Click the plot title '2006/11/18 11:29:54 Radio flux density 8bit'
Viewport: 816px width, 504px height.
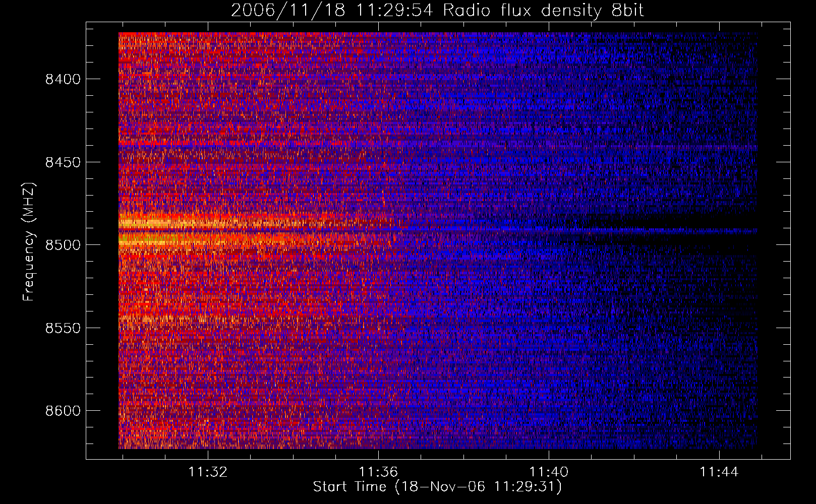[x=437, y=10]
